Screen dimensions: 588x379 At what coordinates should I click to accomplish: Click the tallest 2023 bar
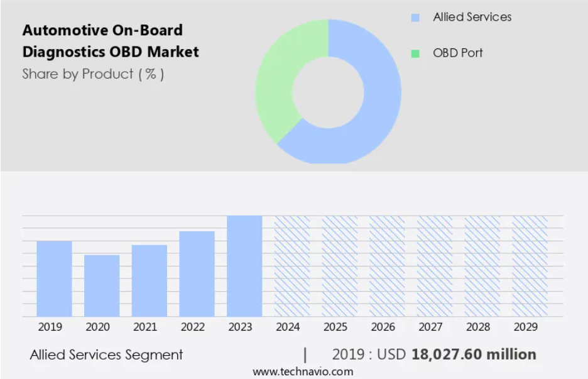(244, 266)
